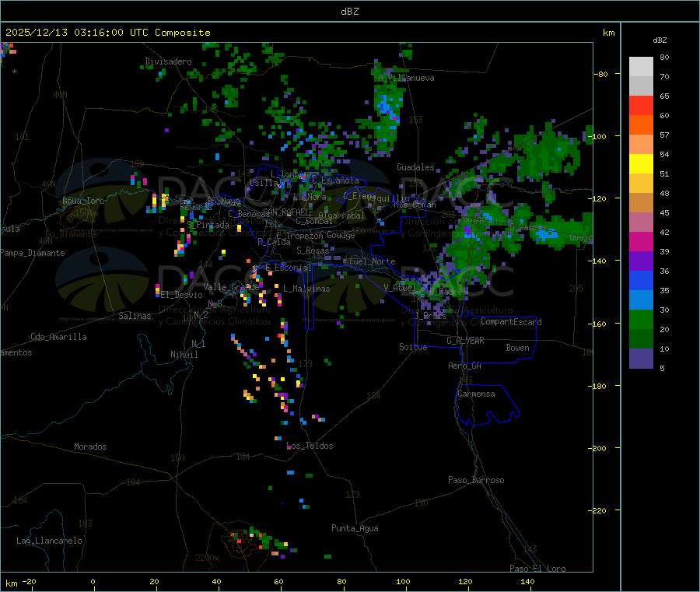
Task: Click the Guadales map label
Action: point(415,167)
